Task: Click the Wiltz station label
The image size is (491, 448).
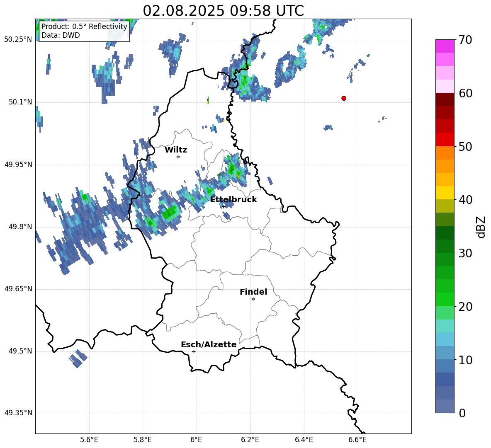Action: coord(176,150)
